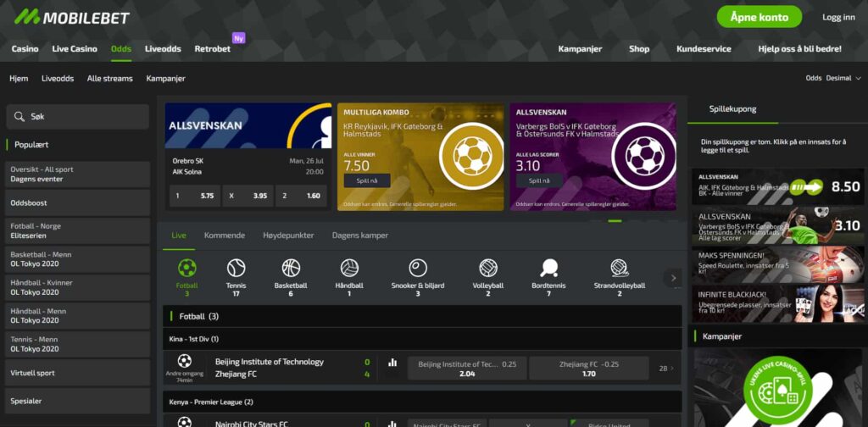Open Fotball - Norge Eliteserien

(77, 230)
